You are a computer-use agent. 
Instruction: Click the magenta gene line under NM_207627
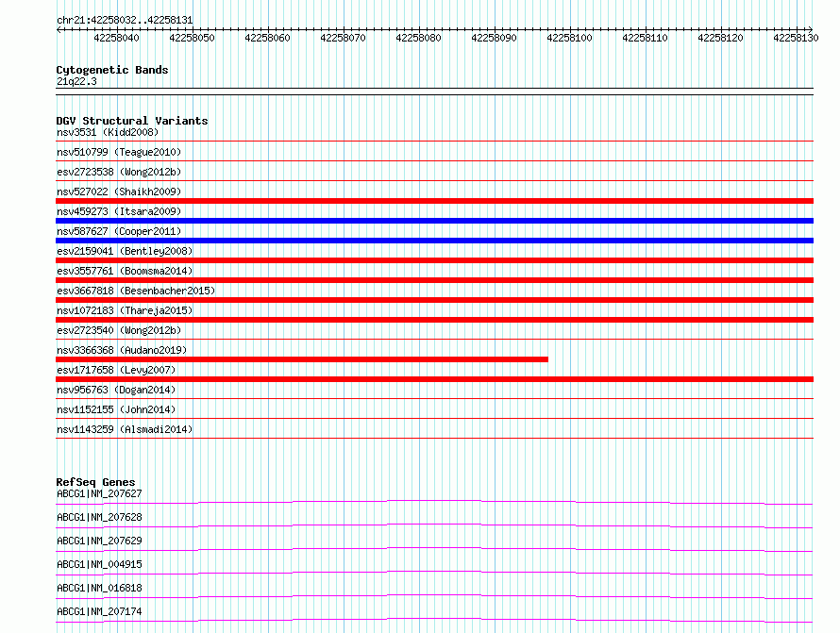(434, 501)
